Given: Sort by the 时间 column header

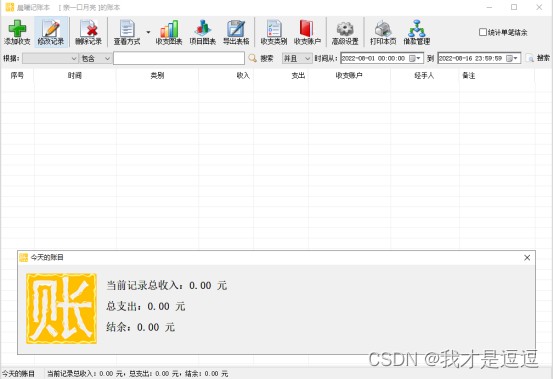Looking at the screenshot, I should 75,76.
